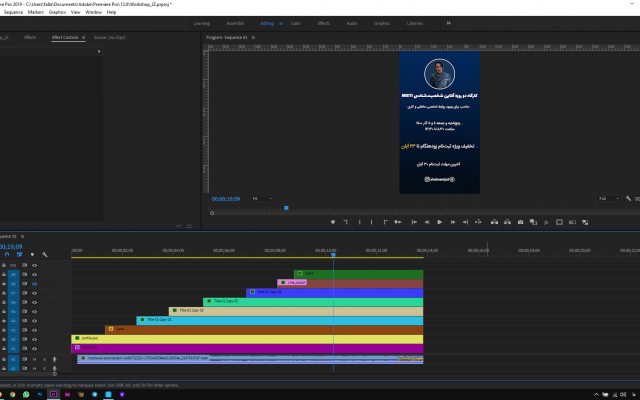Screen dimensions: 640x400
Task: Open the Window menu
Action: [x=93, y=12]
